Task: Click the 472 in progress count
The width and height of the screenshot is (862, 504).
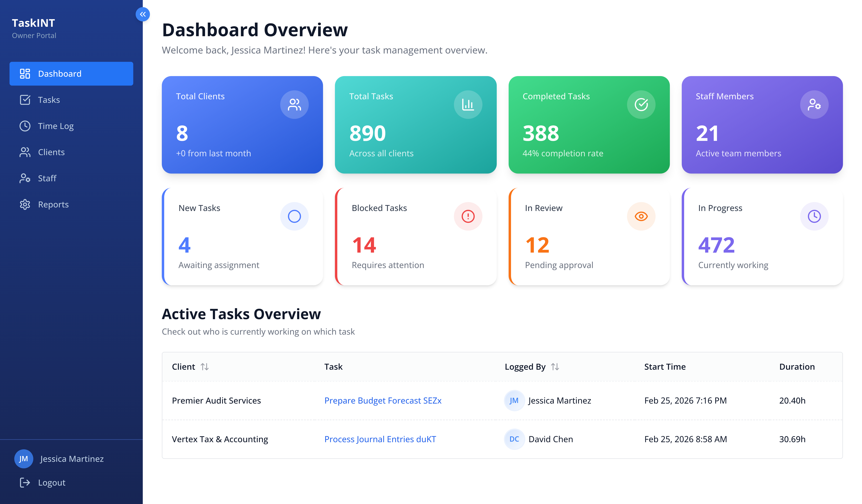Action: (x=716, y=245)
